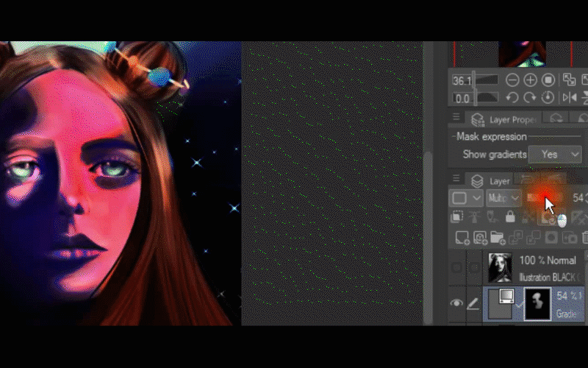Create a new layer folder
The width and height of the screenshot is (588, 368).
click(x=498, y=238)
